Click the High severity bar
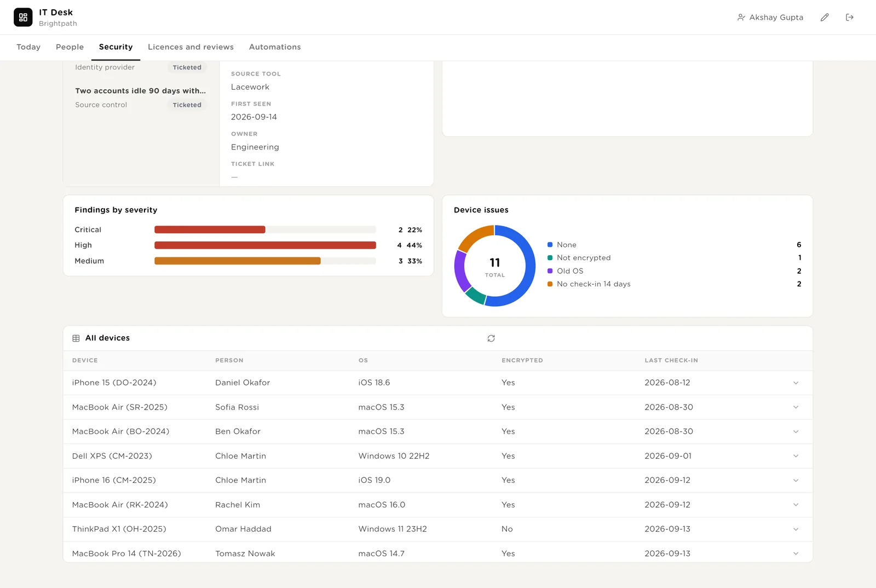The height and width of the screenshot is (588, 876). (265, 245)
